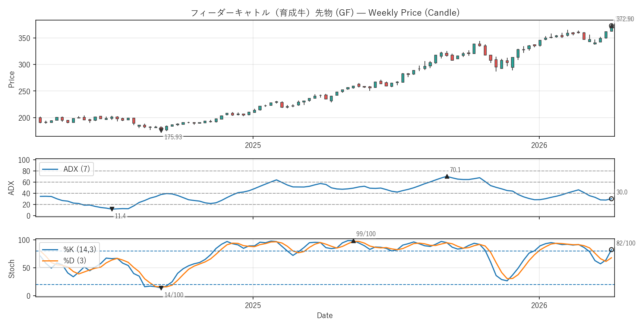The width and height of the screenshot is (644, 327).
Task: Click the Stoch y-axis label
Action: 12,269
